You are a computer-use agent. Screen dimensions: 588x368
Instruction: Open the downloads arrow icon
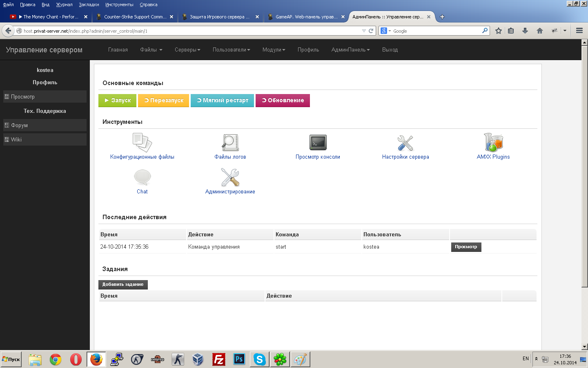pos(525,31)
